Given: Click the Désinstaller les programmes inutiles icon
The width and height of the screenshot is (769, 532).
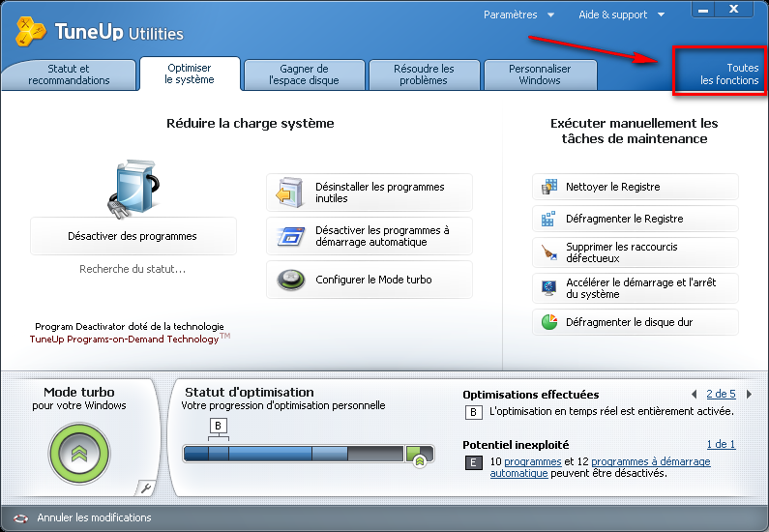Looking at the screenshot, I should 291,192.
